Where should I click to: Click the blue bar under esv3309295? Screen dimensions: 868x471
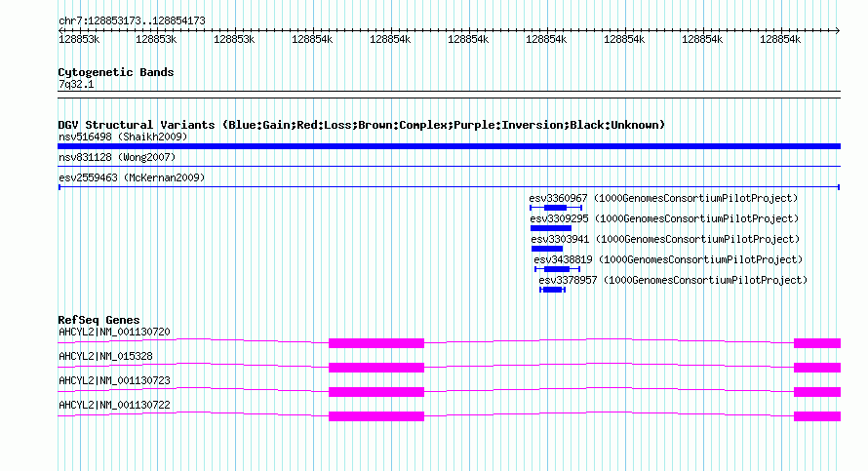(551, 228)
